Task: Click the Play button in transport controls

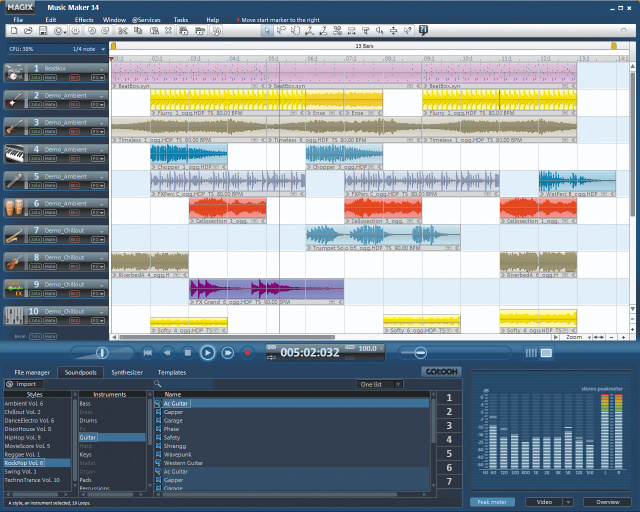Action: (x=207, y=352)
